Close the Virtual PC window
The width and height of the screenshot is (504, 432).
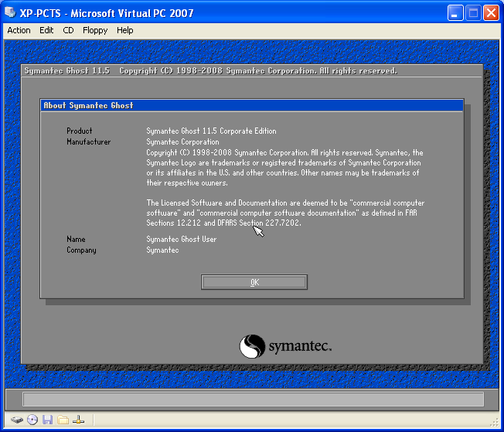491,13
